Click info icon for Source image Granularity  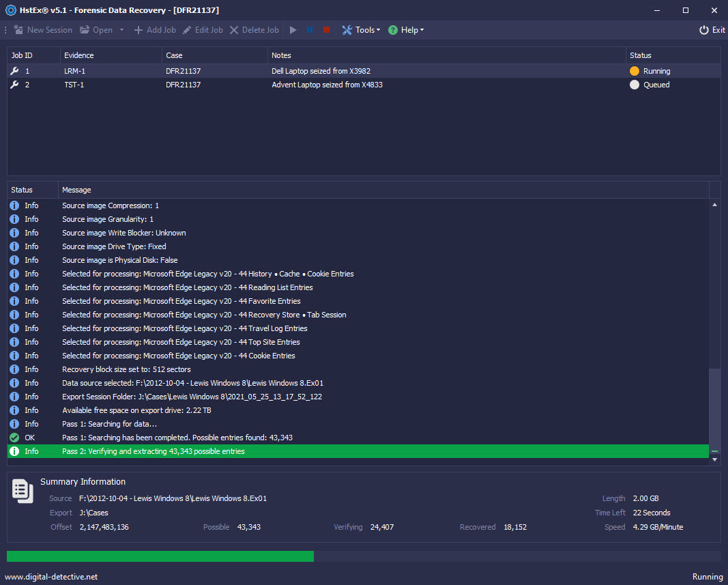14,219
